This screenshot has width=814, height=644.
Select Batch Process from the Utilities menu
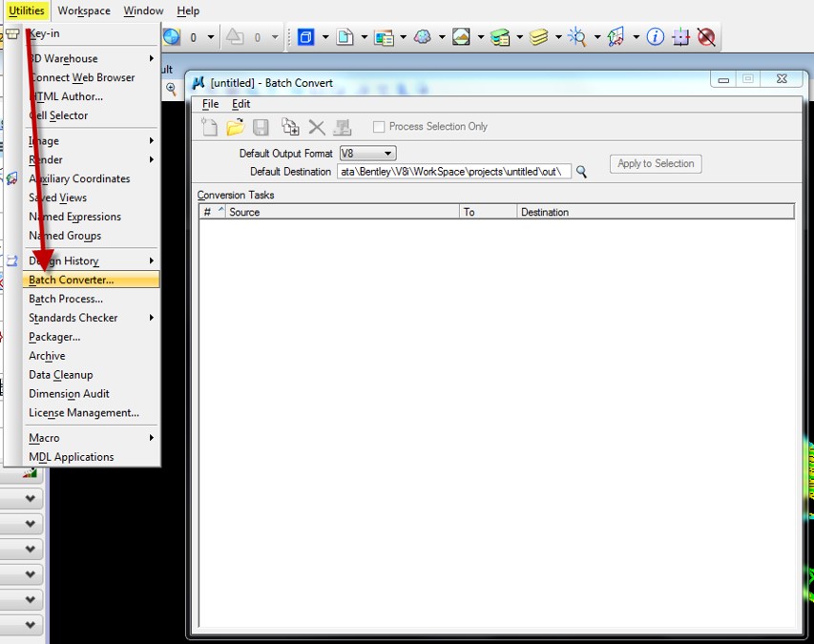coord(67,299)
